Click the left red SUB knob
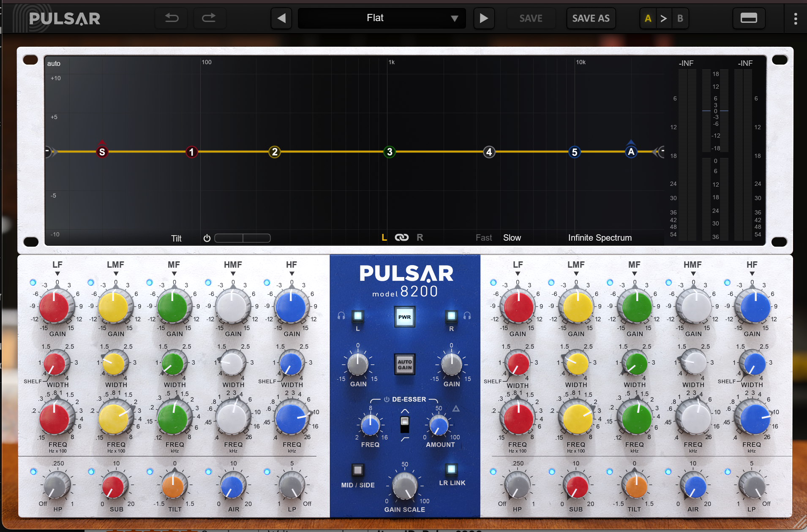The height and width of the screenshot is (532, 807). click(113, 486)
